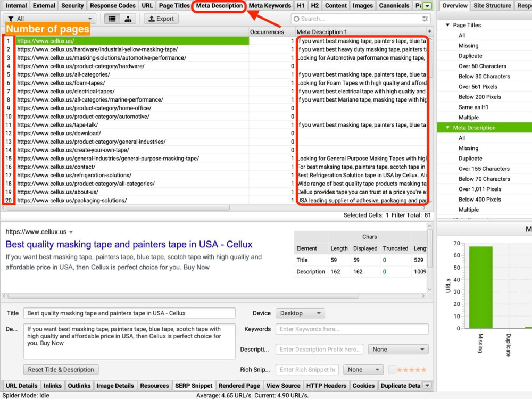The width and height of the screenshot is (532, 399).
Task: Select Duplicate under Meta Description
Action: (x=470, y=159)
